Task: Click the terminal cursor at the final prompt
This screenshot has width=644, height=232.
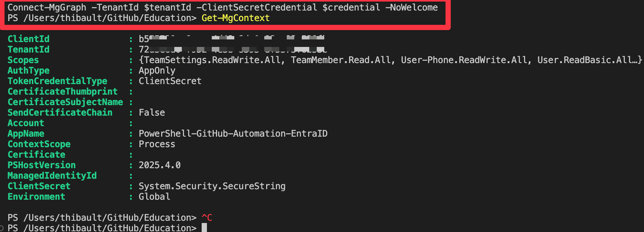Action: 204,227
